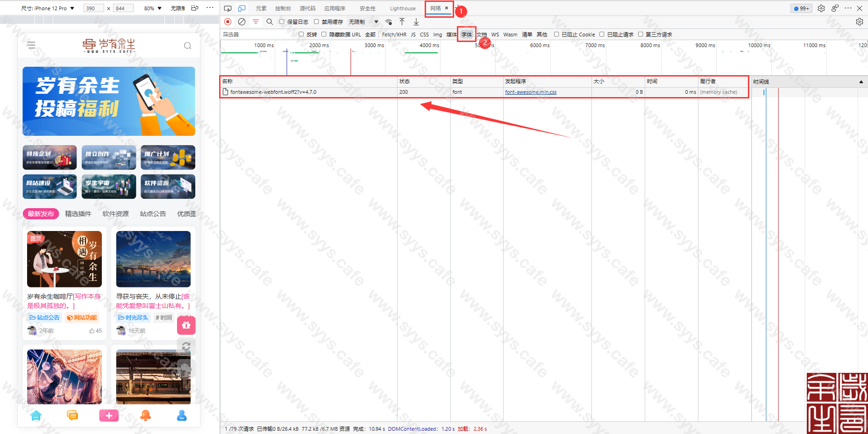Sort by the 名称 column header
This screenshot has width=868, height=434.
[309, 81]
